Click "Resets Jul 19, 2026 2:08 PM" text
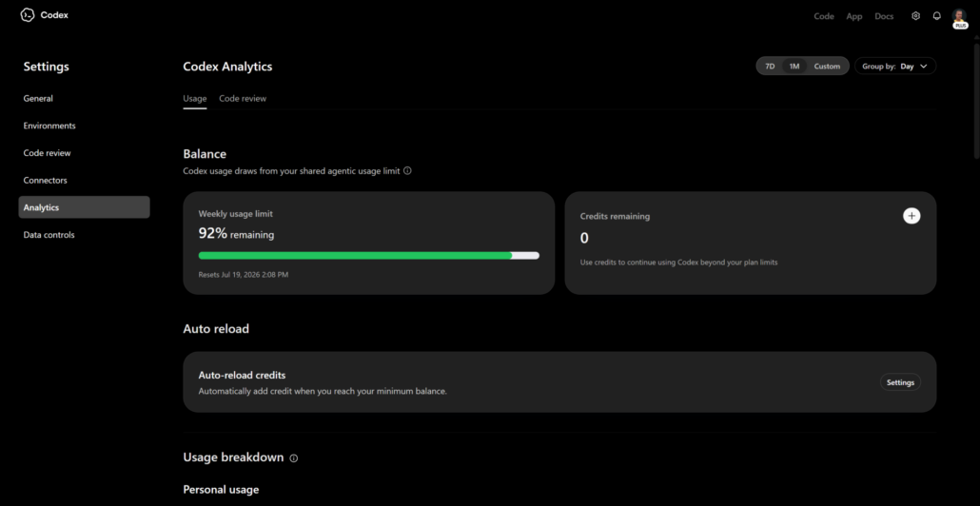 (244, 274)
